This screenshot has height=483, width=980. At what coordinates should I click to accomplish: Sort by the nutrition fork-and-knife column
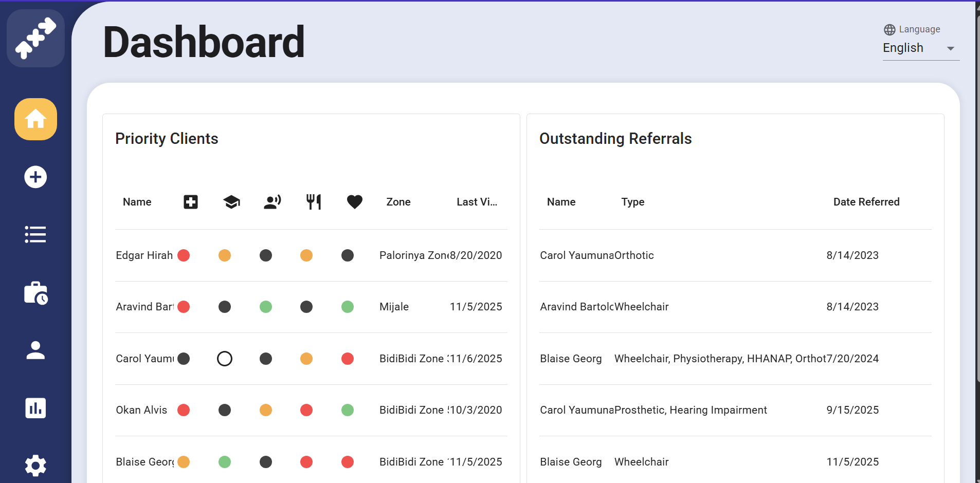314,202
